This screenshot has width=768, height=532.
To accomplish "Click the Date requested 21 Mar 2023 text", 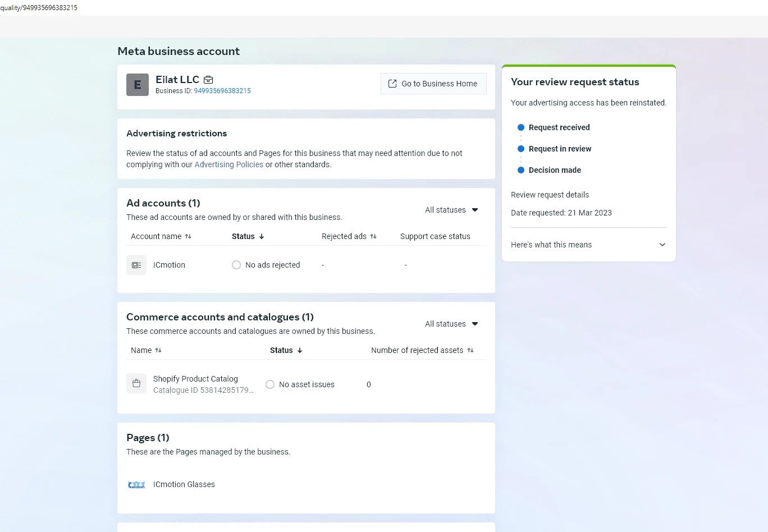I will coord(561,213).
